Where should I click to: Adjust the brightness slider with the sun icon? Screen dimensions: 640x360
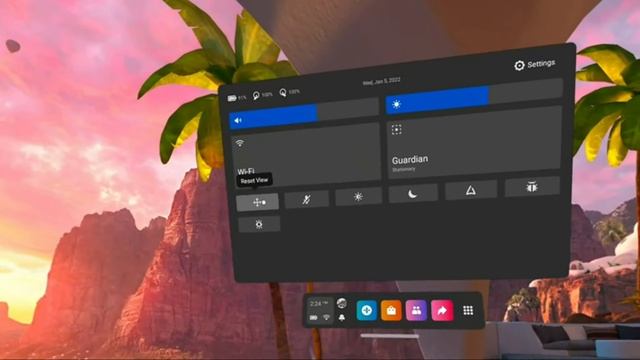pos(474,97)
